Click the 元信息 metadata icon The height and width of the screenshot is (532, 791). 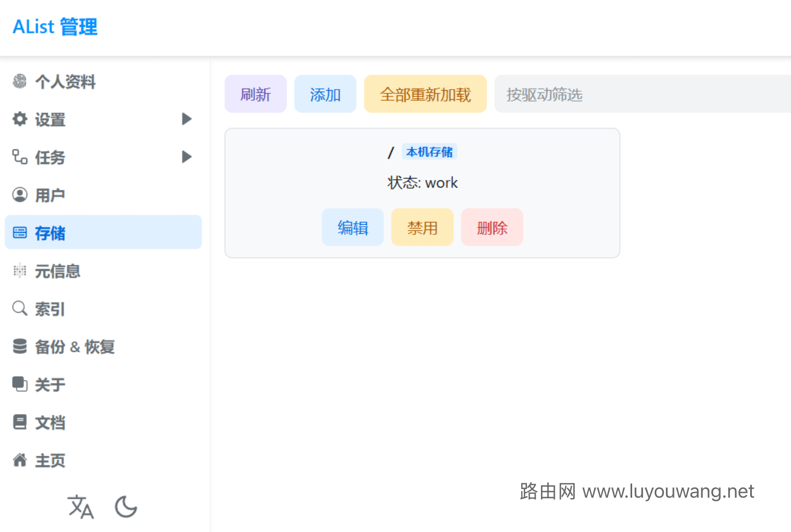(20, 271)
